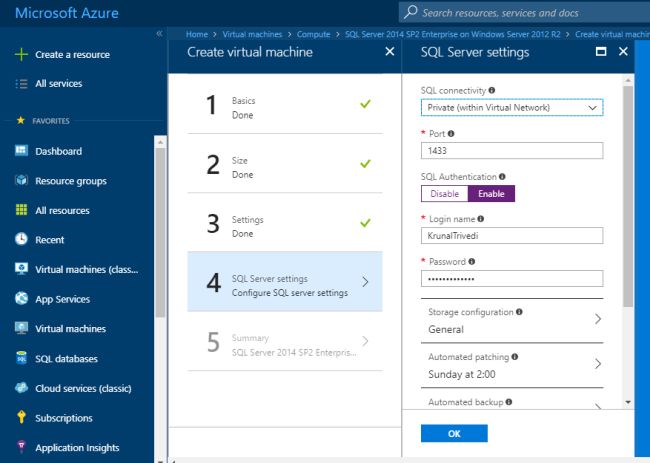
Task: Click the Login name input field
Action: point(511,236)
